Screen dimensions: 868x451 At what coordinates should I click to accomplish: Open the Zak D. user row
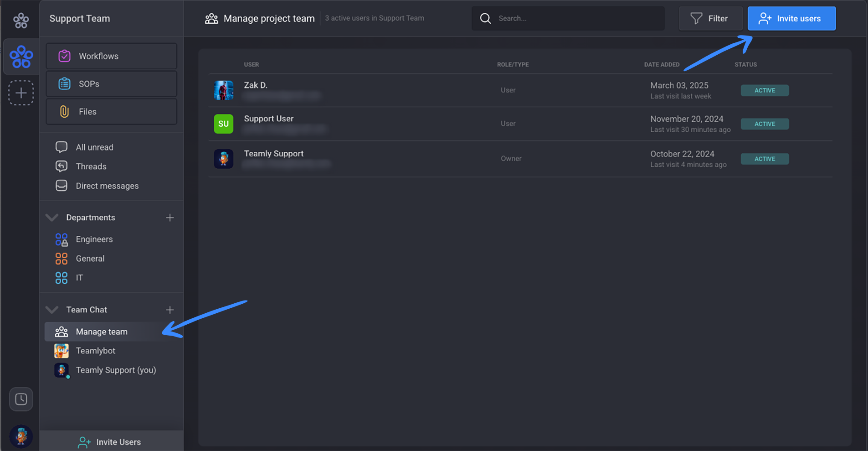(x=520, y=90)
